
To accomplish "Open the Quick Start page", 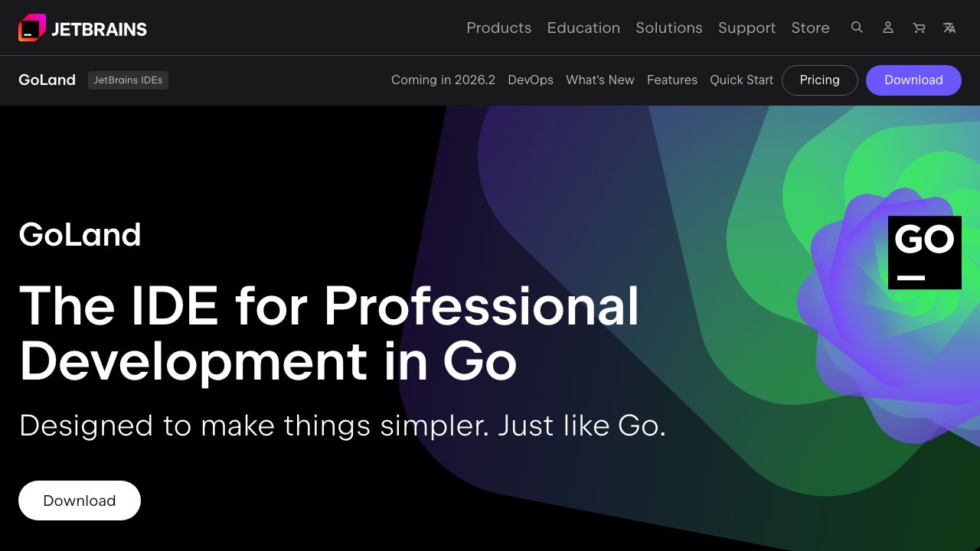I will 741,80.
